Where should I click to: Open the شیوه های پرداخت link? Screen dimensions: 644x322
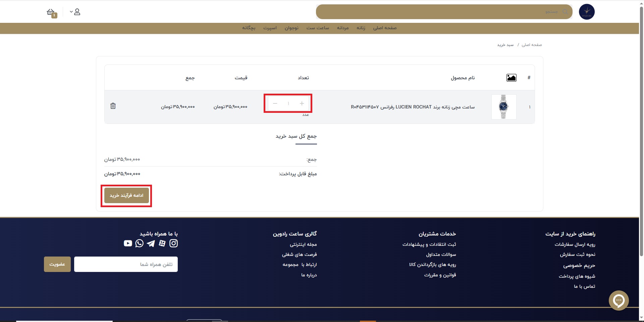click(577, 276)
